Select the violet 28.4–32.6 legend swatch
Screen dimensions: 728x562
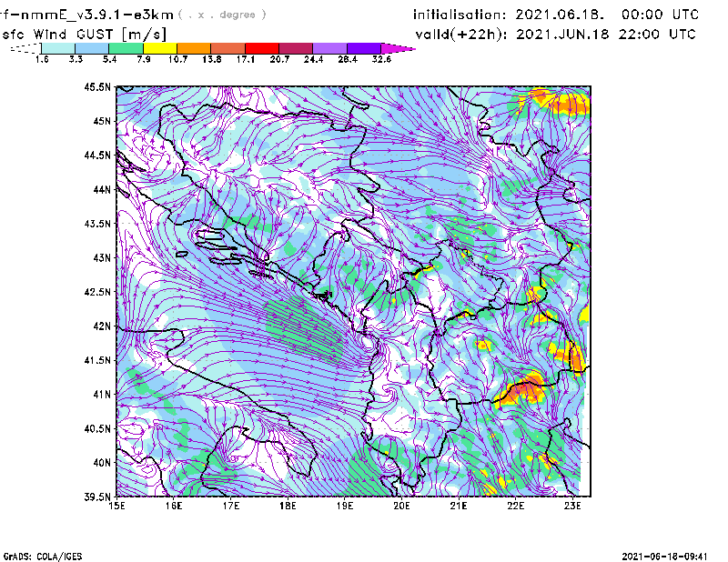(364, 48)
